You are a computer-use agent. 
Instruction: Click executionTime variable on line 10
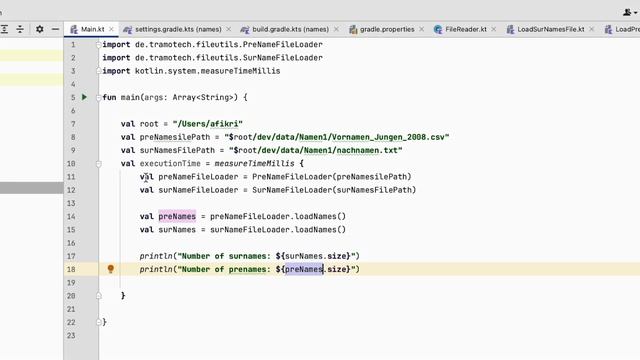point(170,163)
